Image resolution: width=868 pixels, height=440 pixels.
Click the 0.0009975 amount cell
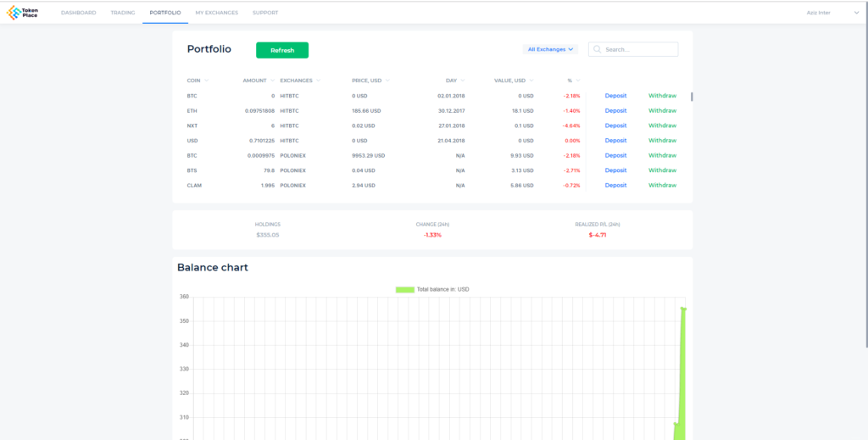[x=261, y=155]
